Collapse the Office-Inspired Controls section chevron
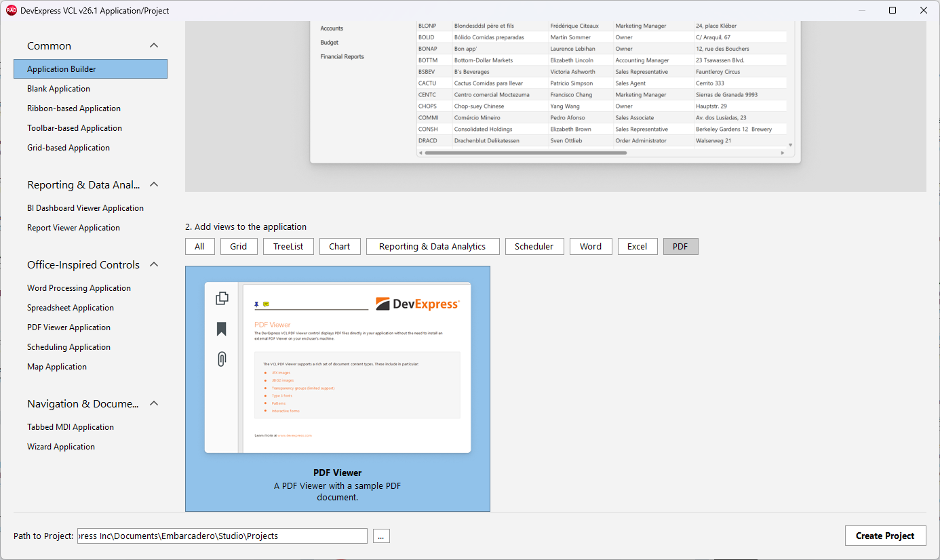Screen dimensions: 940x560 (x=154, y=264)
